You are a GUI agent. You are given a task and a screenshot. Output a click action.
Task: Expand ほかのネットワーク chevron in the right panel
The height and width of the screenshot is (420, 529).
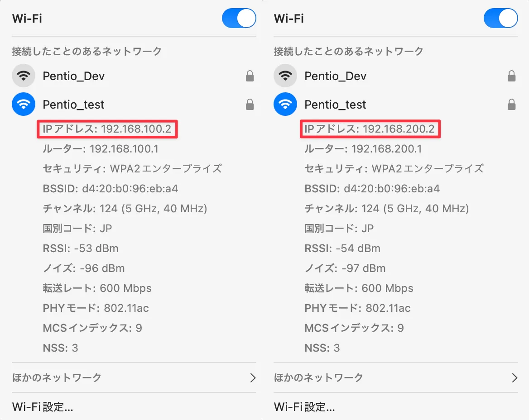pyautogui.click(x=515, y=377)
